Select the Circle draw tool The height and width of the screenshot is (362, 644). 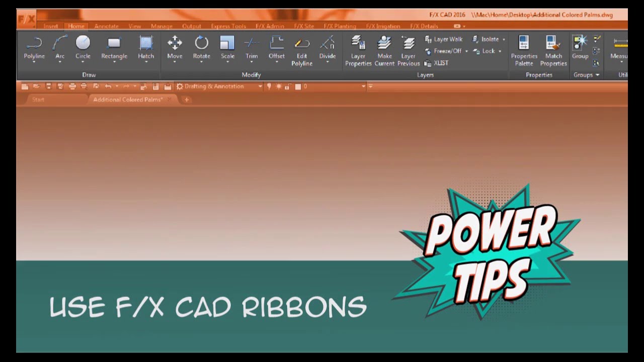tap(83, 48)
